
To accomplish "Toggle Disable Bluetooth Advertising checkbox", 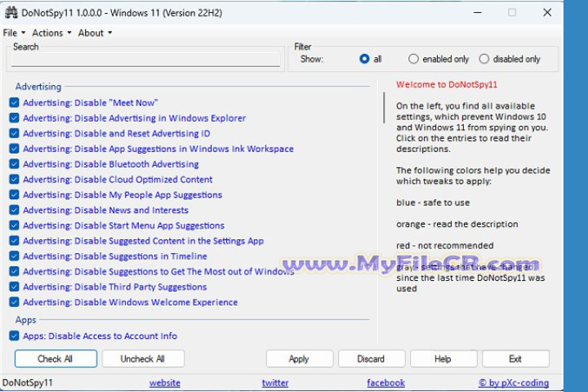I will pyautogui.click(x=14, y=164).
